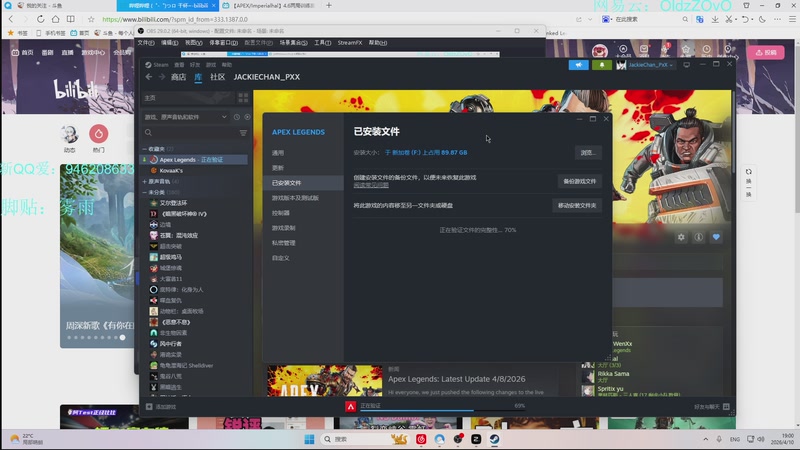Expand the 原声音轨 category in library
The image size is (800, 450).
tap(144, 182)
